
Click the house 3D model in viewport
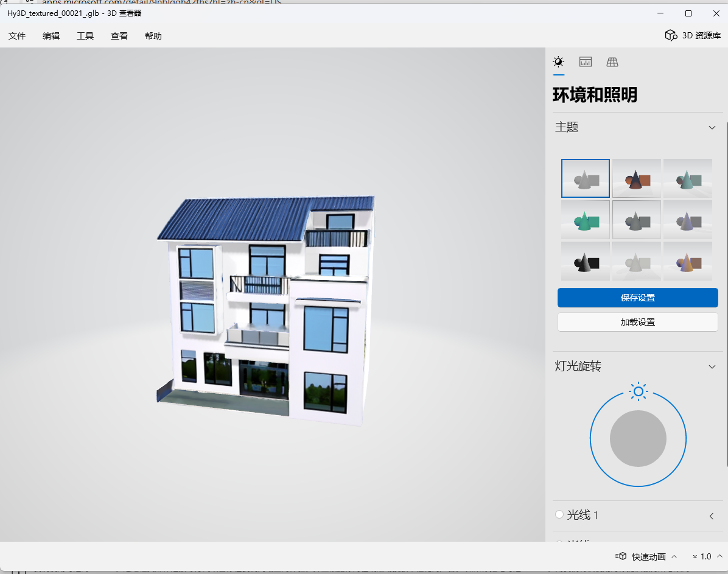pos(265,310)
